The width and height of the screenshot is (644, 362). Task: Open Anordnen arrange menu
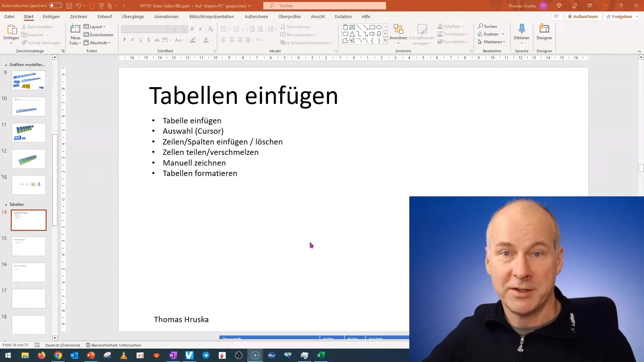[x=398, y=34]
